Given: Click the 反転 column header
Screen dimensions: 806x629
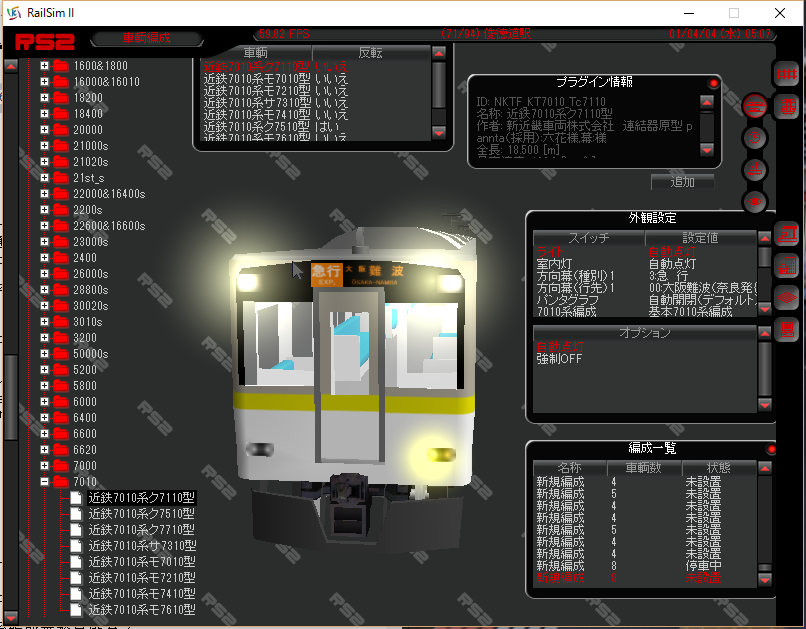Looking at the screenshot, I should pos(371,53).
